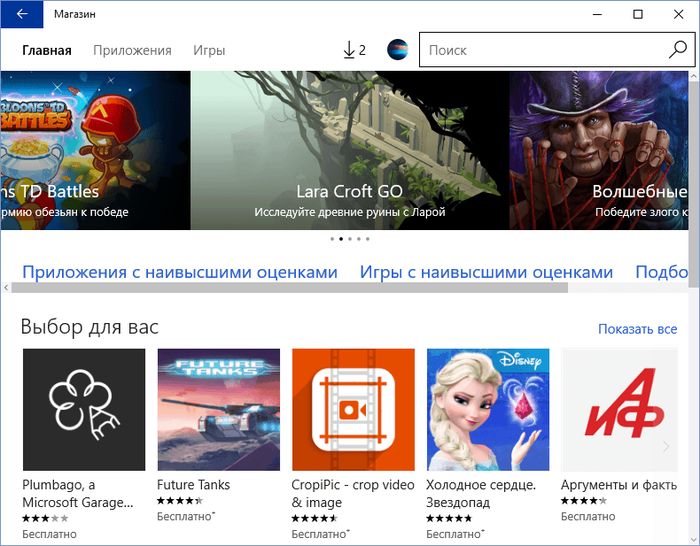Viewport: 700px width, 546px height.
Task: Click the horizontal scrollbar thumb under categories
Action: click(290, 288)
